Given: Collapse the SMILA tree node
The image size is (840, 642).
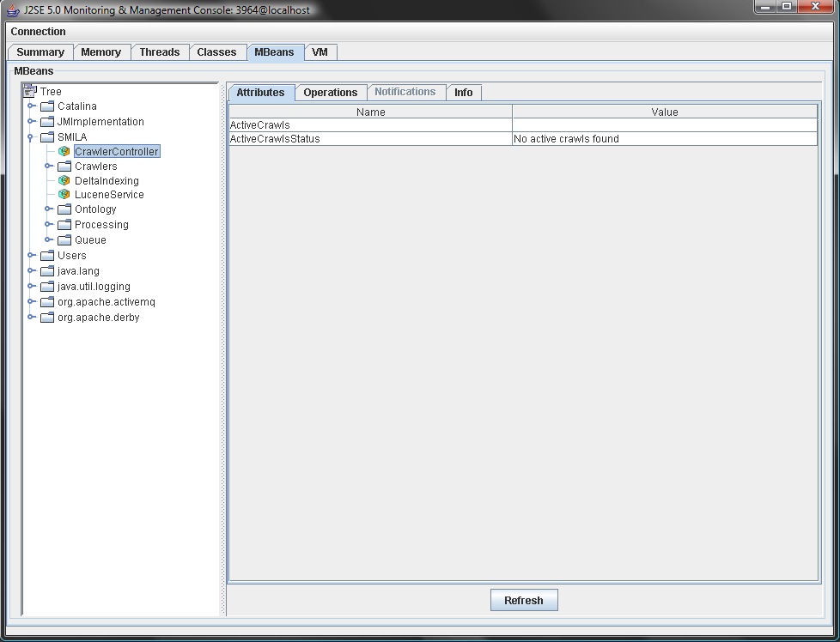Looking at the screenshot, I should point(31,137).
